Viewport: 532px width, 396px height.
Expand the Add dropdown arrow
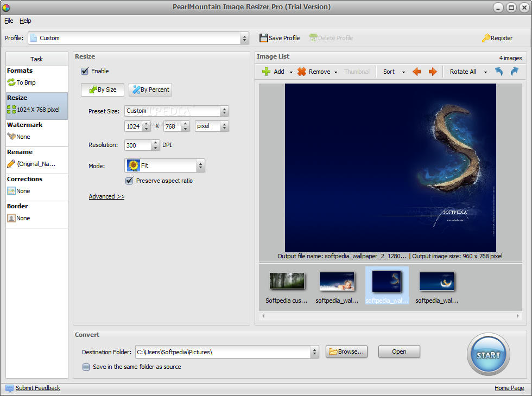[x=291, y=72]
